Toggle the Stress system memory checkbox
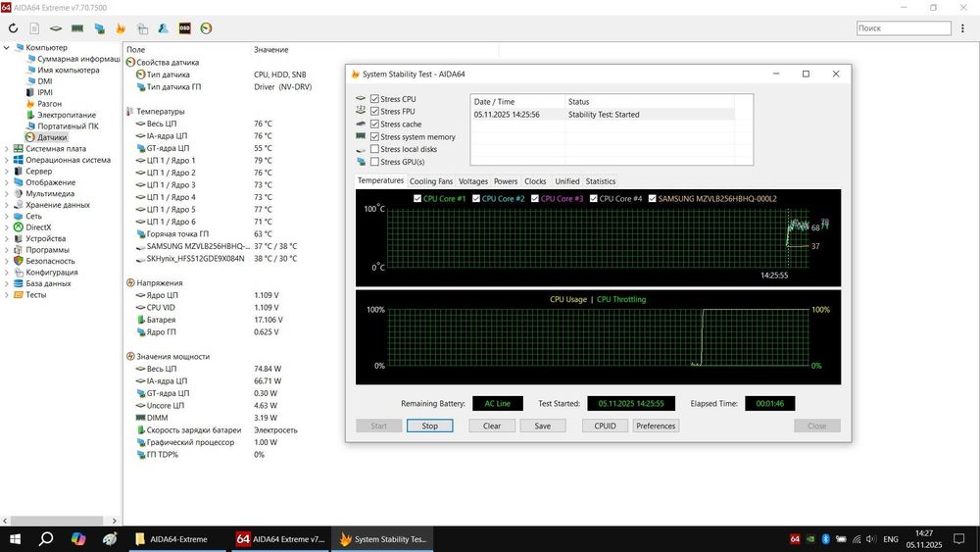The image size is (980, 552). pyautogui.click(x=375, y=136)
